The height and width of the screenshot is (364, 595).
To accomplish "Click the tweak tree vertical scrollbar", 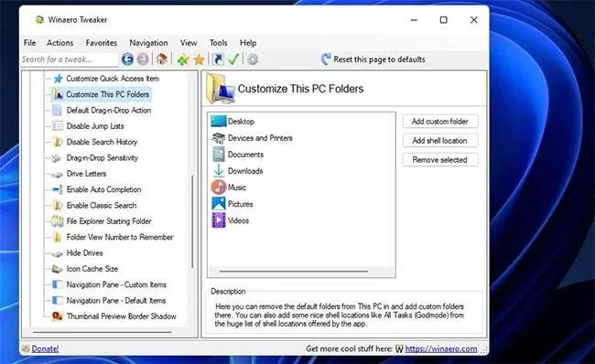I will pos(192,221).
